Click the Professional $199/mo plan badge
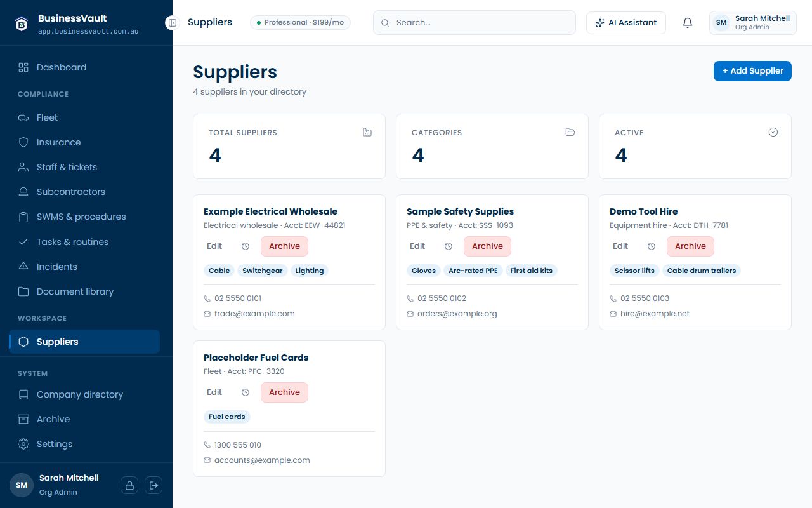The image size is (812, 508). click(x=300, y=23)
